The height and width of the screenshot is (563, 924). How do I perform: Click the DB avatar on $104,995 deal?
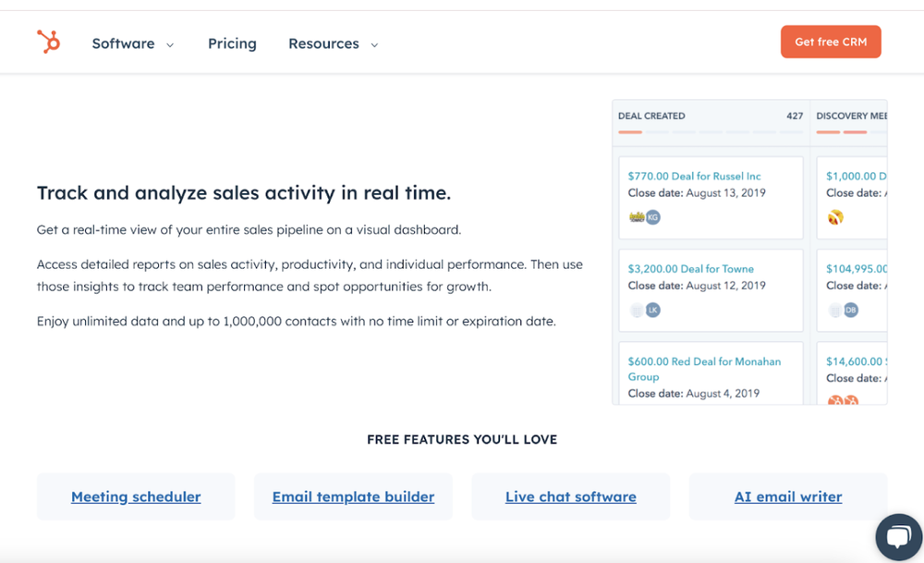pyautogui.click(x=851, y=311)
